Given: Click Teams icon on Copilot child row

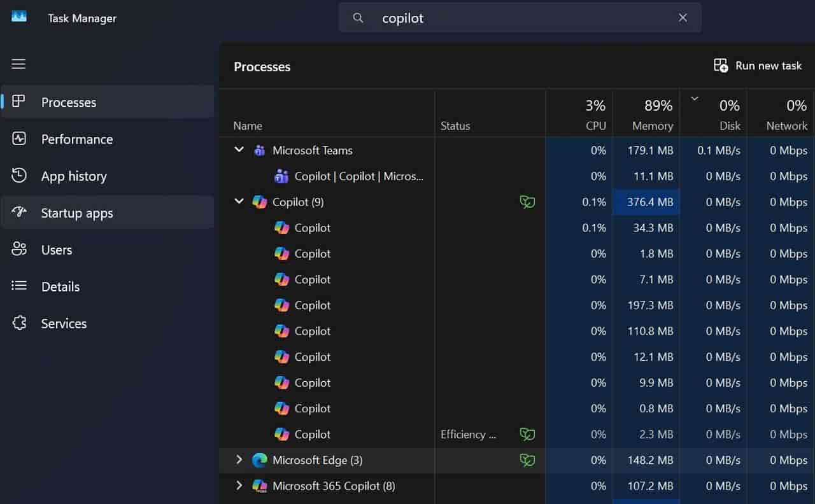Looking at the screenshot, I should coord(281,176).
